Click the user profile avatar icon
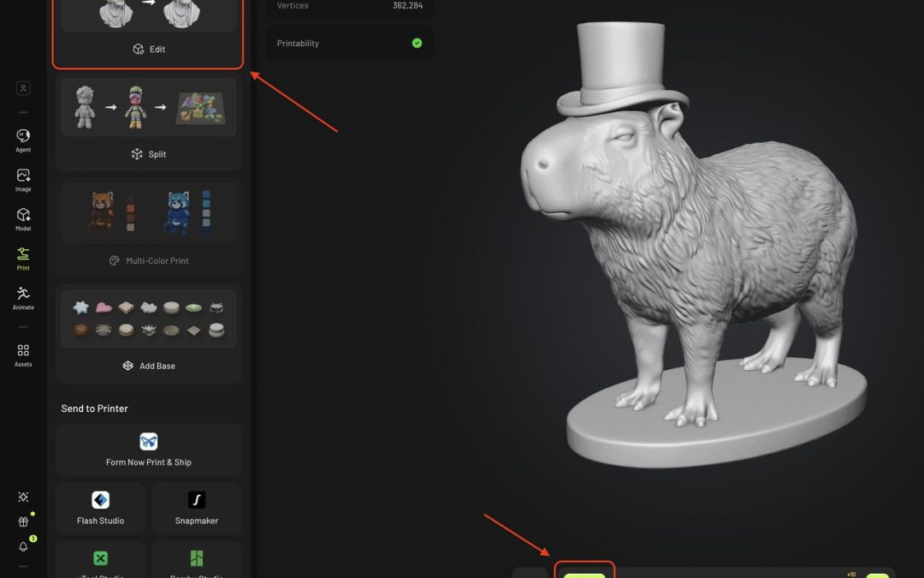 pos(23,88)
